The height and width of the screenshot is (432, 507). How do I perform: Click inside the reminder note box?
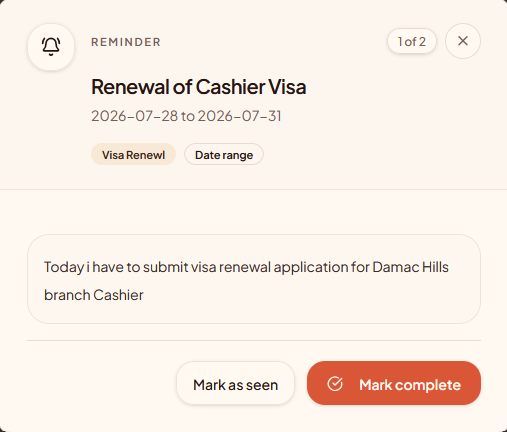click(x=254, y=279)
